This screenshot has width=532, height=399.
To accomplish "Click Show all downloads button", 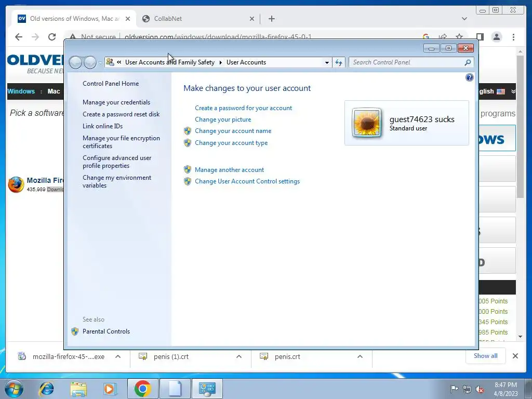I will click(x=486, y=356).
